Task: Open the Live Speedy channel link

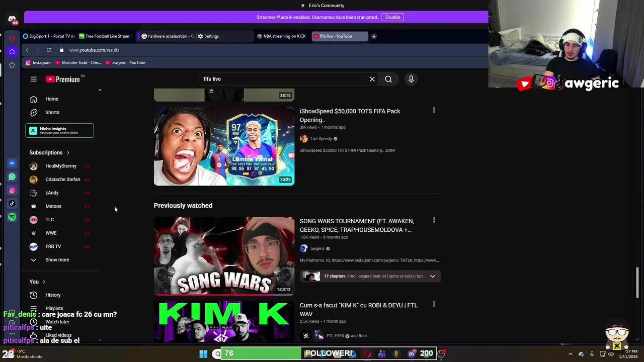Action: tap(321, 139)
